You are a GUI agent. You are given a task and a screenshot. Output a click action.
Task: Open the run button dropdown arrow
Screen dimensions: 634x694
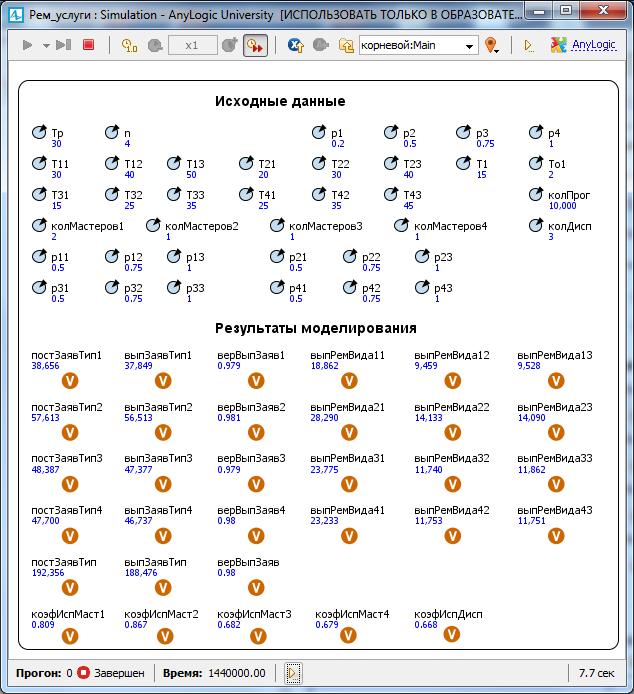[46, 46]
